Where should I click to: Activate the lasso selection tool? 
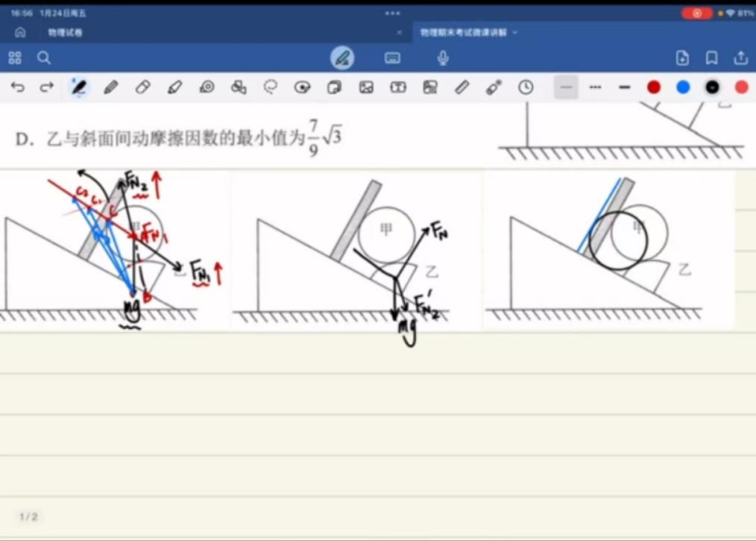(x=270, y=87)
